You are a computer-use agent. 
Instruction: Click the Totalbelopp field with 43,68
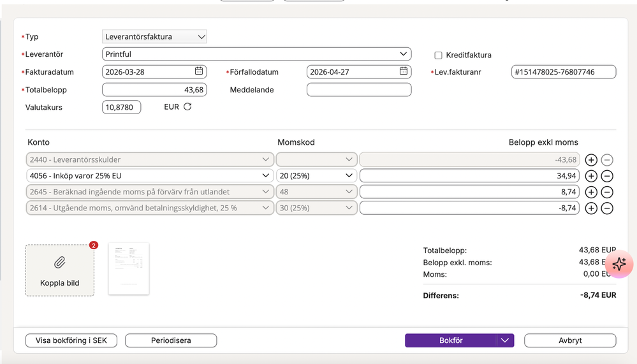point(154,90)
